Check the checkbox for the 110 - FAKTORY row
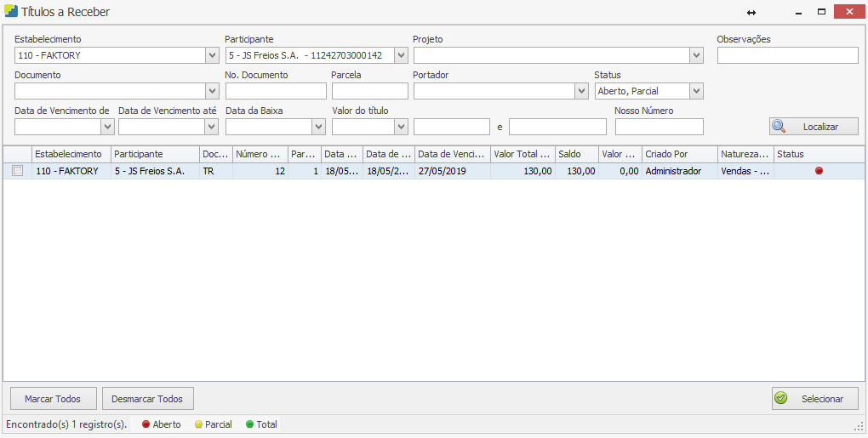 coord(17,171)
